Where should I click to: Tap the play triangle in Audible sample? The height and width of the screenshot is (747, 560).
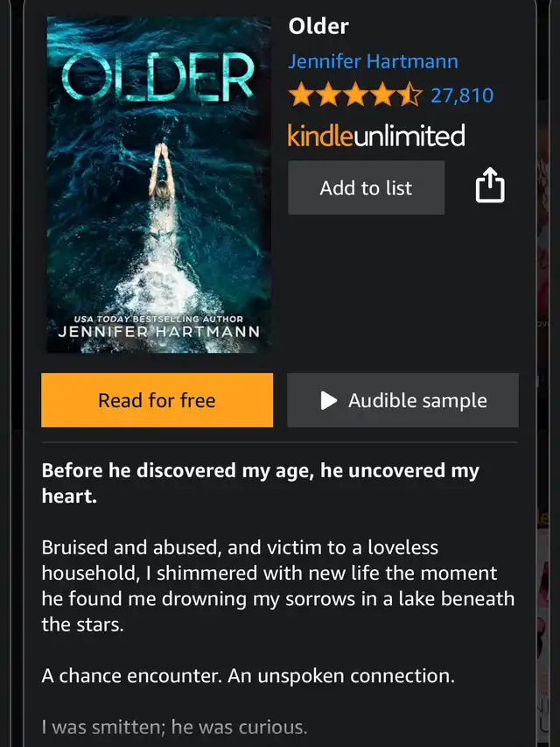point(329,400)
